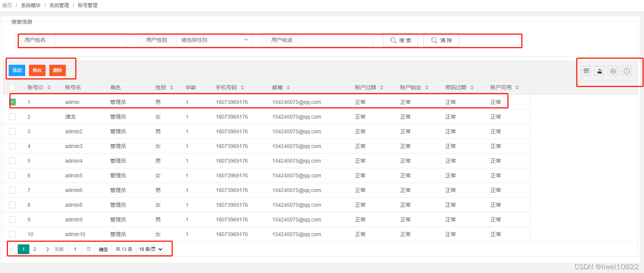
Task: Click the 添加 add button
Action: [x=17, y=70]
